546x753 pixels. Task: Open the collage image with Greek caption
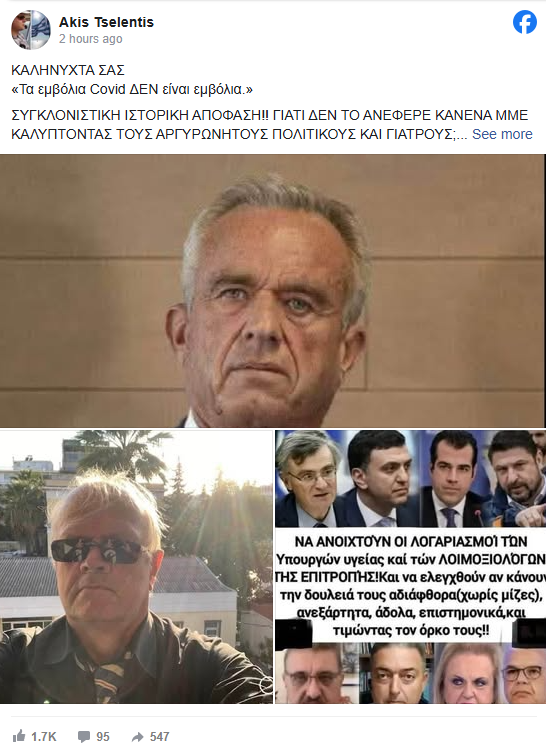(410, 567)
